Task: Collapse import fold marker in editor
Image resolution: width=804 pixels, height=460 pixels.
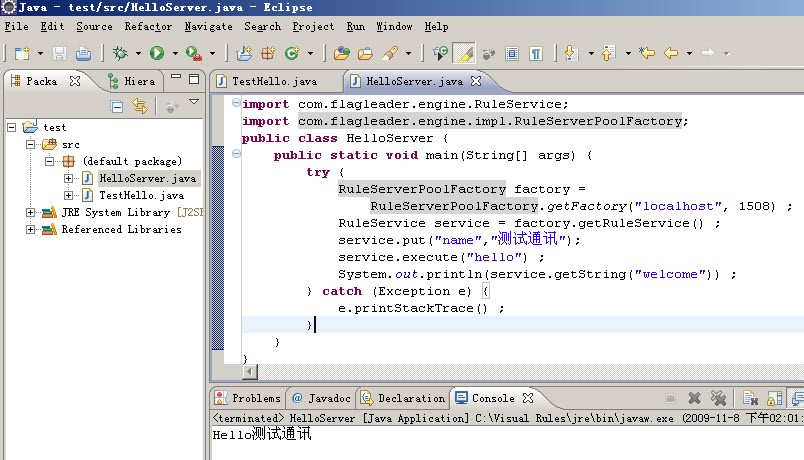Action: click(x=236, y=102)
